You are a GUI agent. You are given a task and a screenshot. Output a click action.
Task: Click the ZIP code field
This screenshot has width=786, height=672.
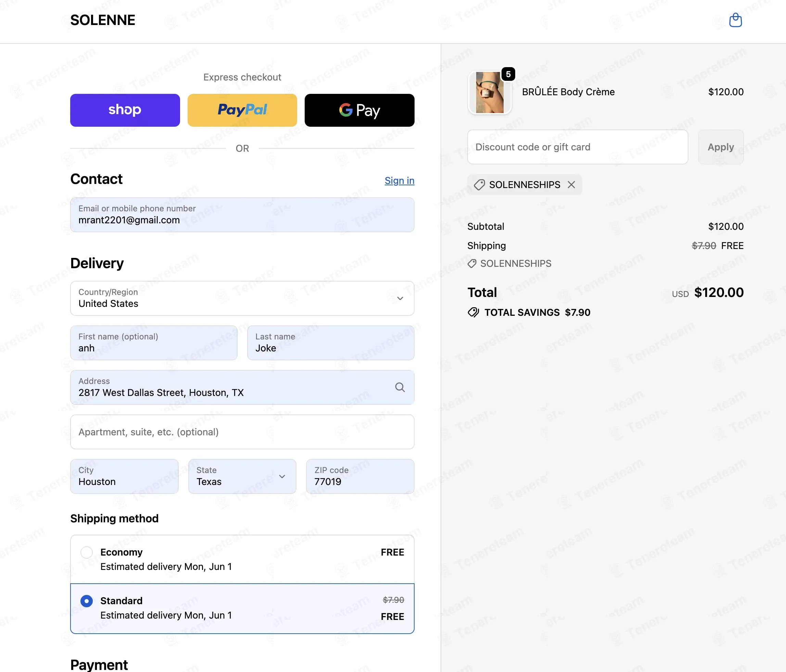tap(360, 476)
